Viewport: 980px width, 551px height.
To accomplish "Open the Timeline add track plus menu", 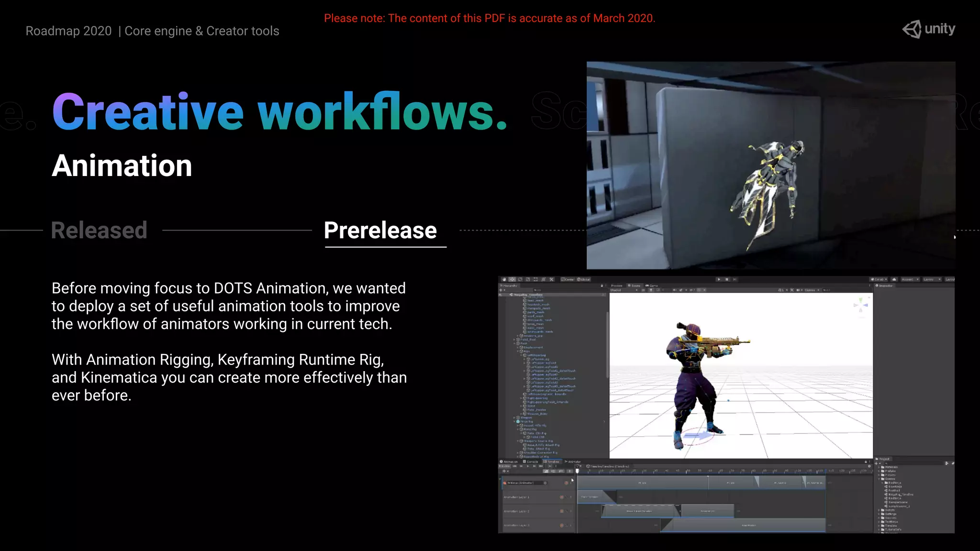I will pos(506,471).
